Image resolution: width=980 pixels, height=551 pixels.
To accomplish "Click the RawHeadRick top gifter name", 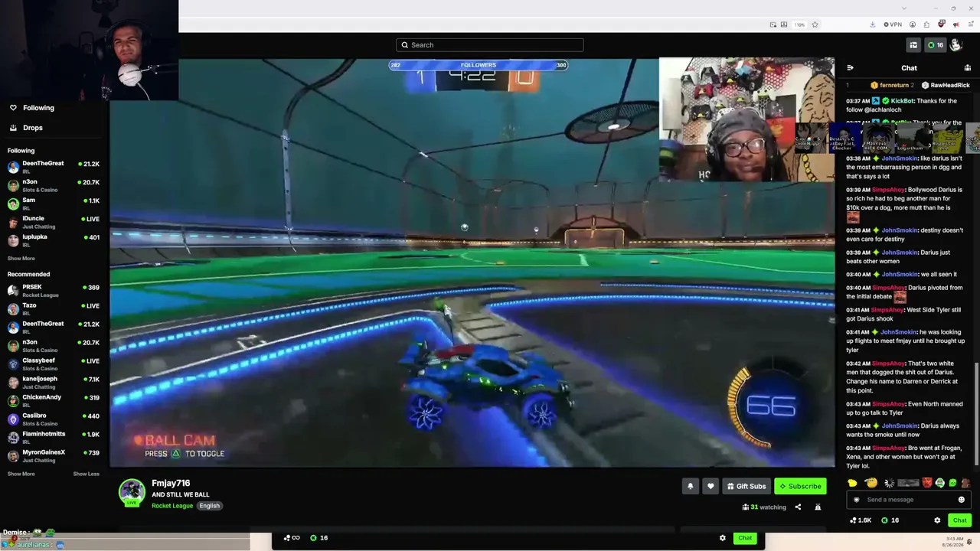I will 950,86.
